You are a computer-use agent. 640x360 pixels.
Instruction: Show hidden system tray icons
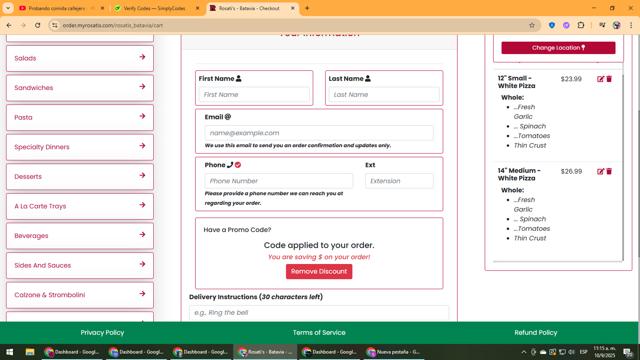pyautogui.click(x=524, y=352)
